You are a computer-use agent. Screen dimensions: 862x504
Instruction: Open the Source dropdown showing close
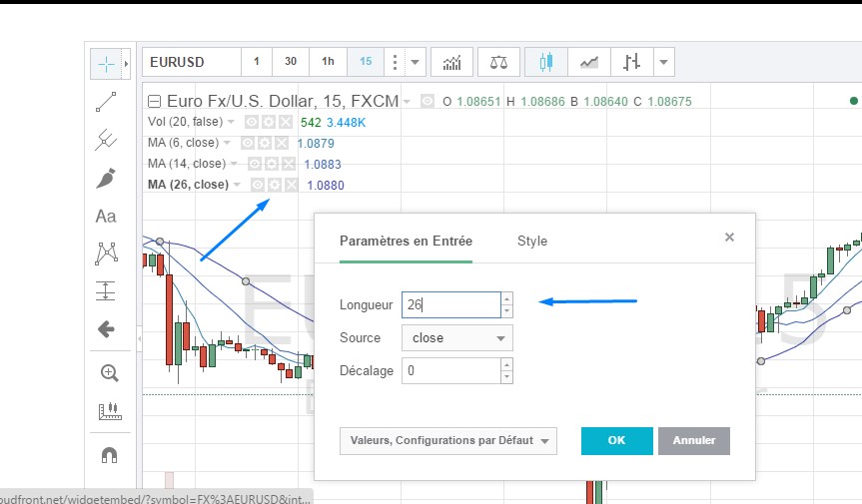(456, 337)
